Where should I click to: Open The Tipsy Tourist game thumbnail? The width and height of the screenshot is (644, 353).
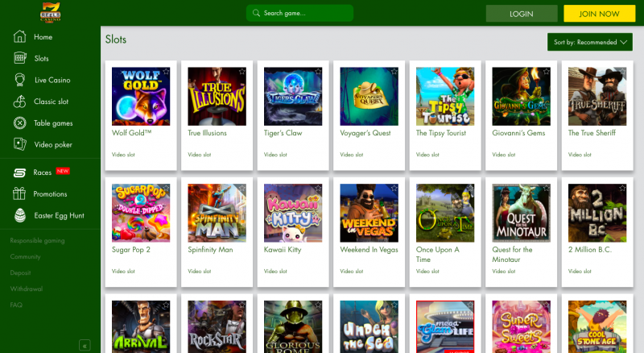445,96
